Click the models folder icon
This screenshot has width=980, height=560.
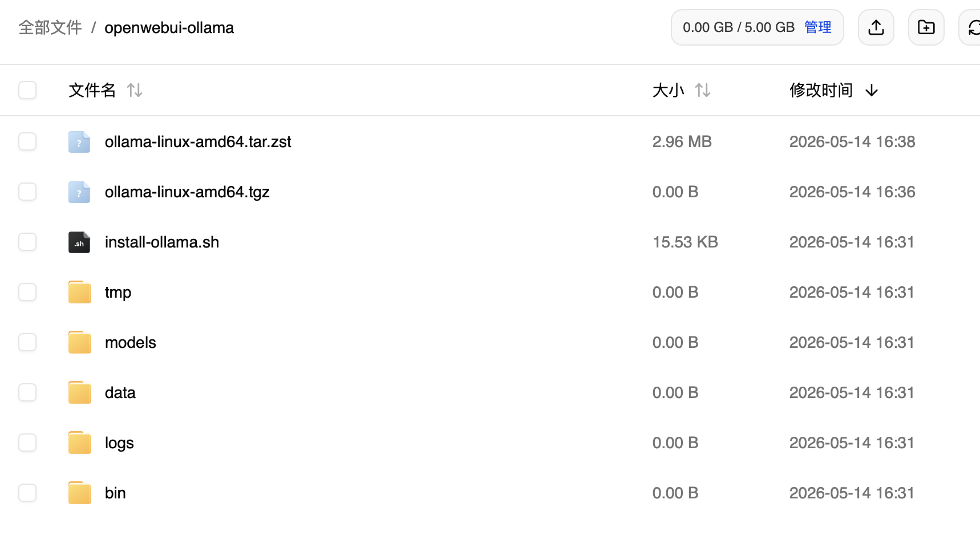point(79,342)
